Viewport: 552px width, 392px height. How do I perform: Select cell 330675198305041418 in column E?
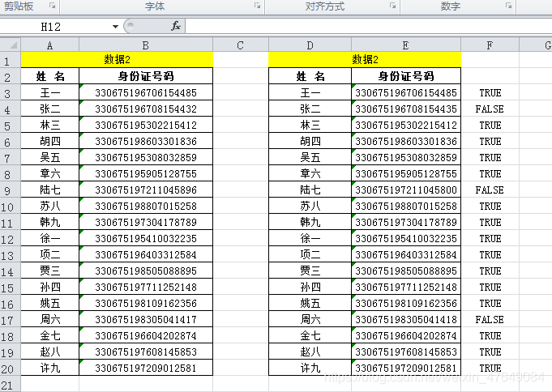pyautogui.click(x=406, y=319)
